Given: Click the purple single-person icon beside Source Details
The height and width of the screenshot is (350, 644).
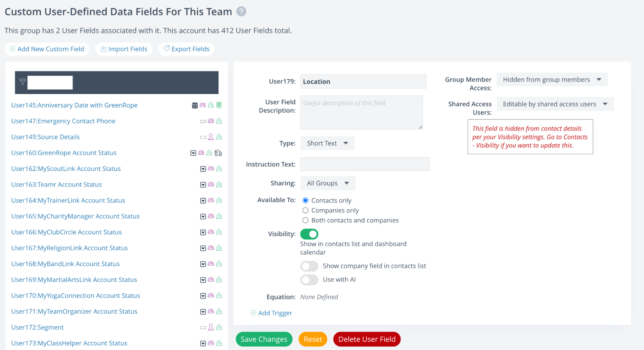Looking at the screenshot, I should point(211,137).
